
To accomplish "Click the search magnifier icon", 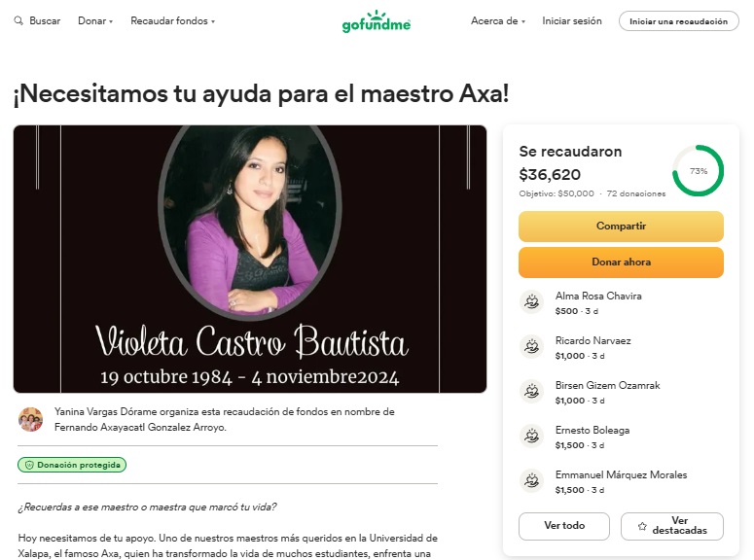I will point(18,20).
